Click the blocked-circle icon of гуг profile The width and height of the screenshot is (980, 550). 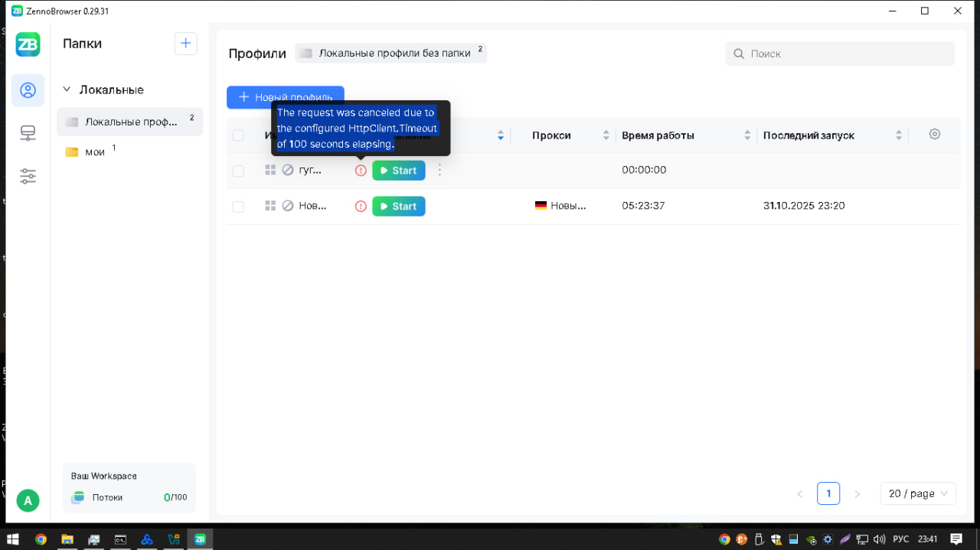pos(288,170)
